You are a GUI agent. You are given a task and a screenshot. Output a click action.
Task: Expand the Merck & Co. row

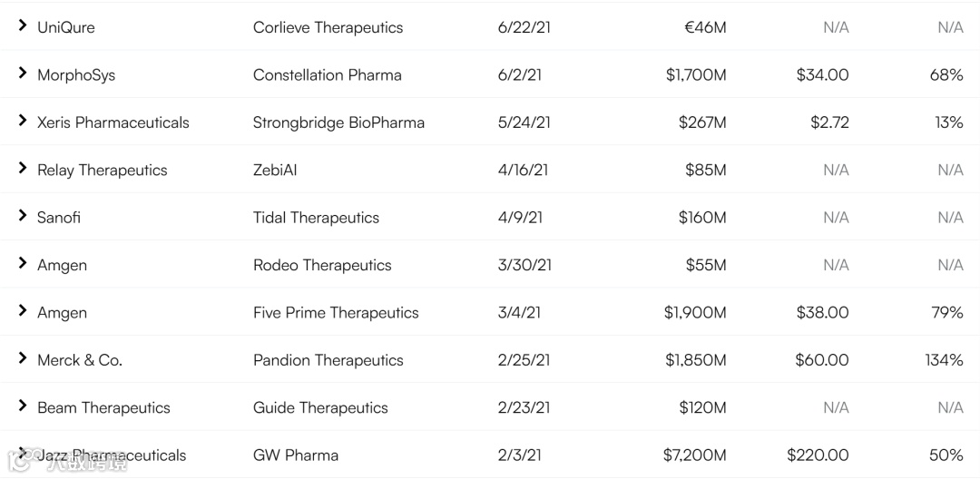point(23,358)
